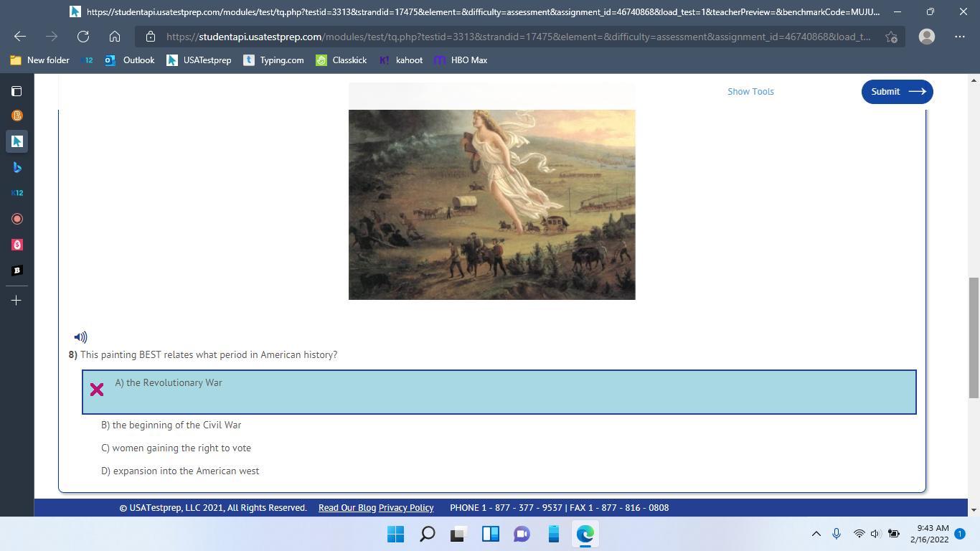Reload the page with the refresh icon

click(x=83, y=37)
